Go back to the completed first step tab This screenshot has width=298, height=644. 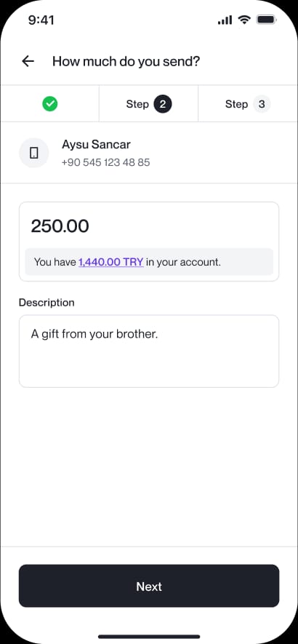[x=49, y=104]
